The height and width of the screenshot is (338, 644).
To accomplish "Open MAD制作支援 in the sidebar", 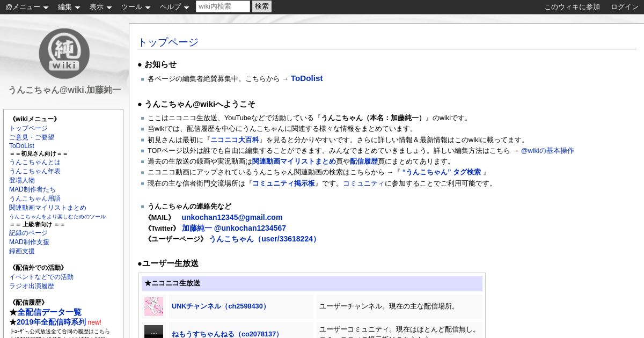I will tap(29, 242).
